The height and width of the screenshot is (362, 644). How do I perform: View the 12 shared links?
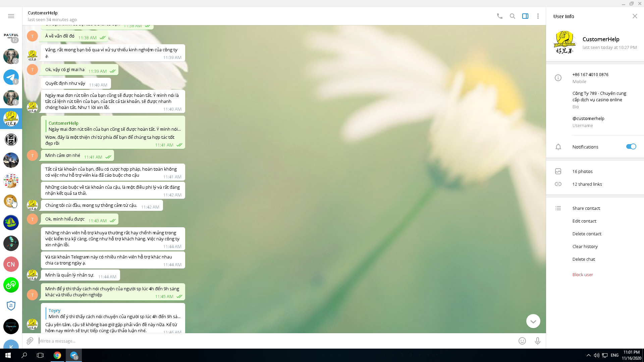587,184
